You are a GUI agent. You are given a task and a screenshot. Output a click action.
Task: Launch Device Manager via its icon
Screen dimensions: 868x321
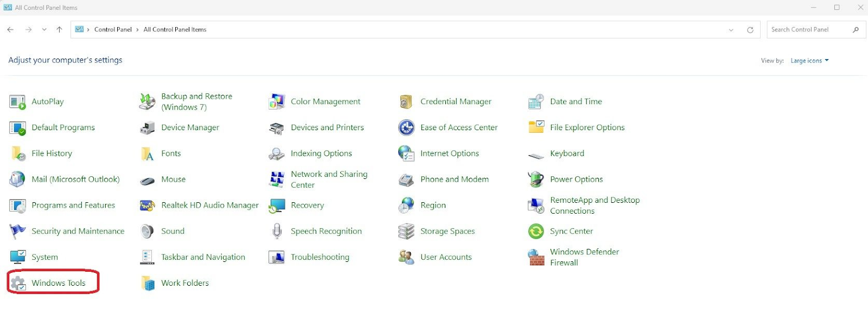[147, 127]
